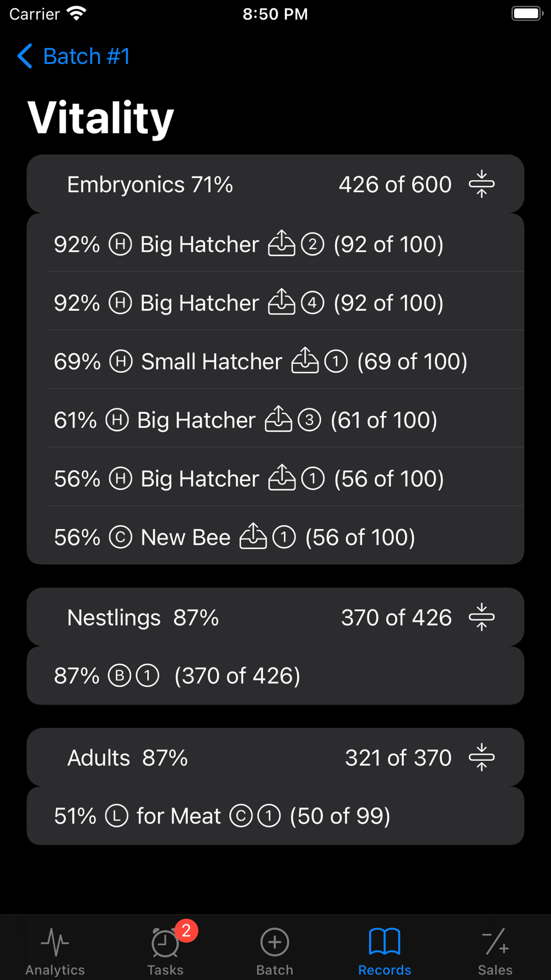Open the 61% Big Hatcher row

[275, 420]
